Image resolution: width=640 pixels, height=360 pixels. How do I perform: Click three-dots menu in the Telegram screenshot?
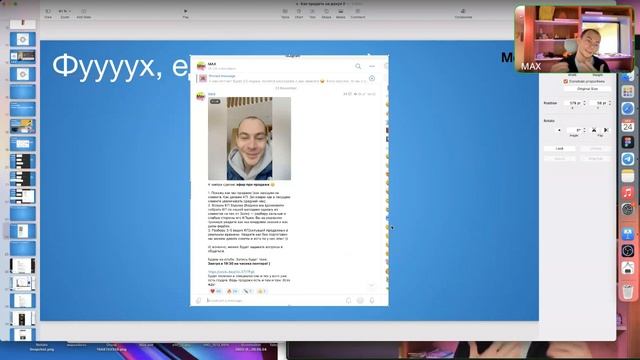click(372, 66)
